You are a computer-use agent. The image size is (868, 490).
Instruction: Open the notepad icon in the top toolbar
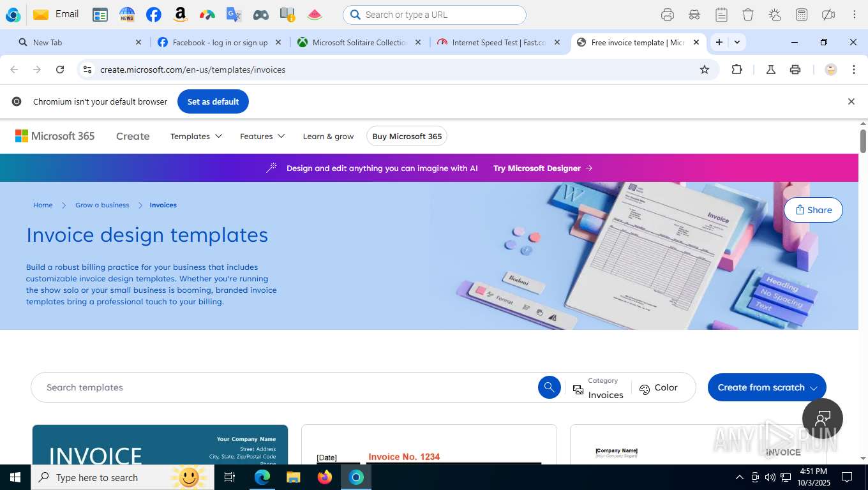pyautogui.click(x=721, y=15)
